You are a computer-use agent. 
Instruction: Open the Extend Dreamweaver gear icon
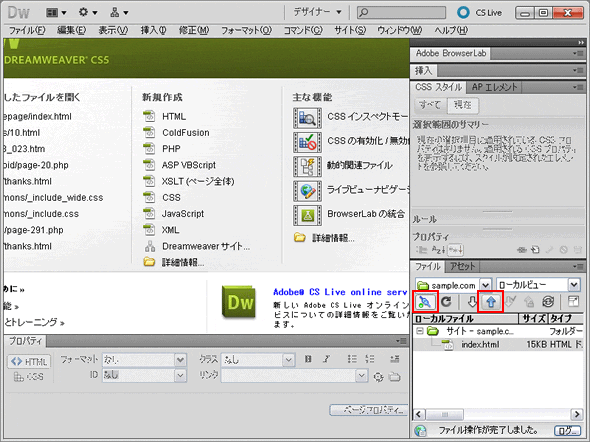(88, 12)
